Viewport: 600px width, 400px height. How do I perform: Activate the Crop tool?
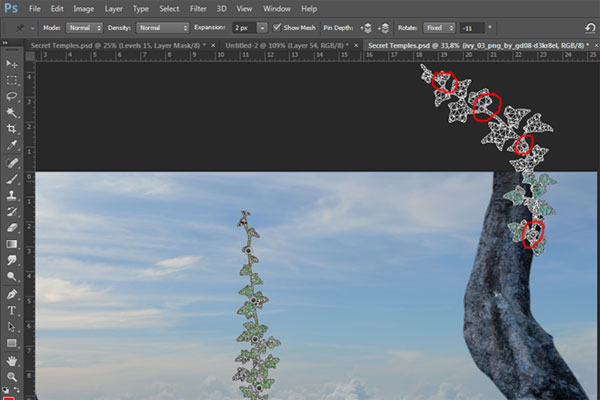pyautogui.click(x=12, y=129)
